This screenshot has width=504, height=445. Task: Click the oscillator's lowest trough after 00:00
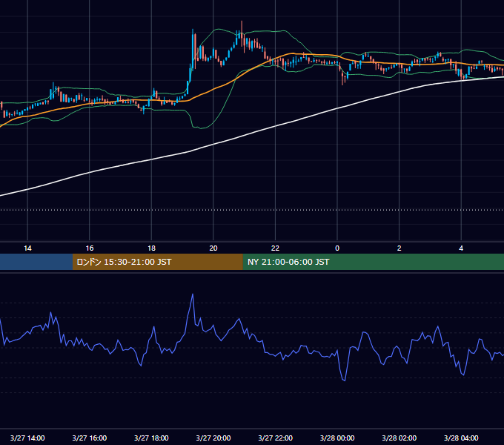point(345,380)
